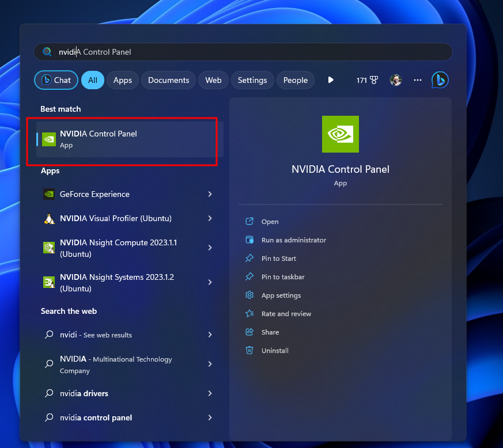Image resolution: width=503 pixels, height=448 pixels.
Task: Select the All filter tab
Action: click(92, 80)
